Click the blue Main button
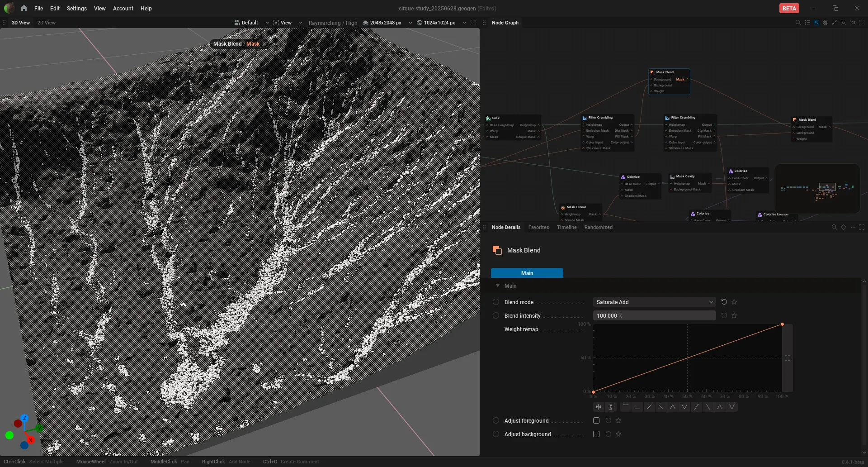This screenshot has width=868, height=467. click(x=527, y=273)
